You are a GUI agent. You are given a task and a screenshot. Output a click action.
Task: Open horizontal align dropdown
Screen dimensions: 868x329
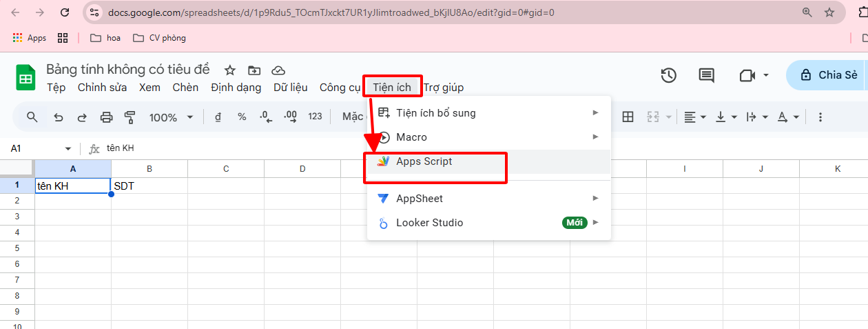coord(695,117)
